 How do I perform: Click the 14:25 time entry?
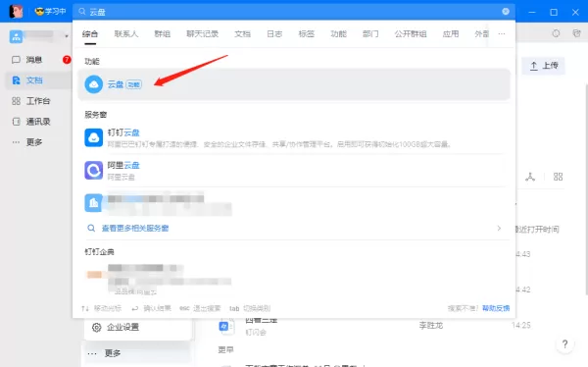click(x=521, y=326)
